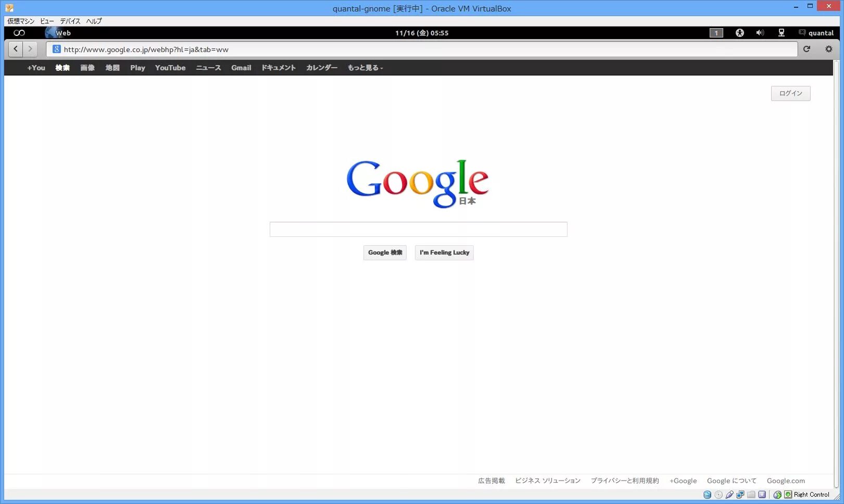The height and width of the screenshot is (504, 844).
Task: Open the volume control in top bar
Action: 760,33
